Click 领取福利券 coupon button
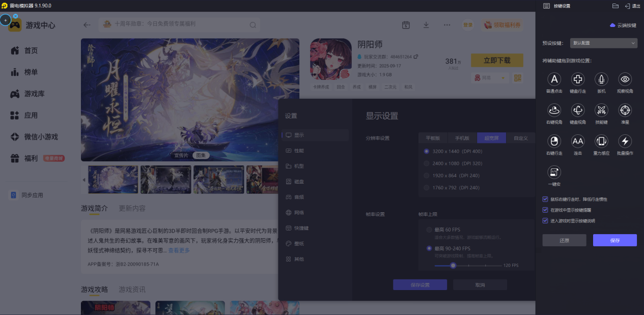The height and width of the screenshot is (315, 644). pos(502,25)
